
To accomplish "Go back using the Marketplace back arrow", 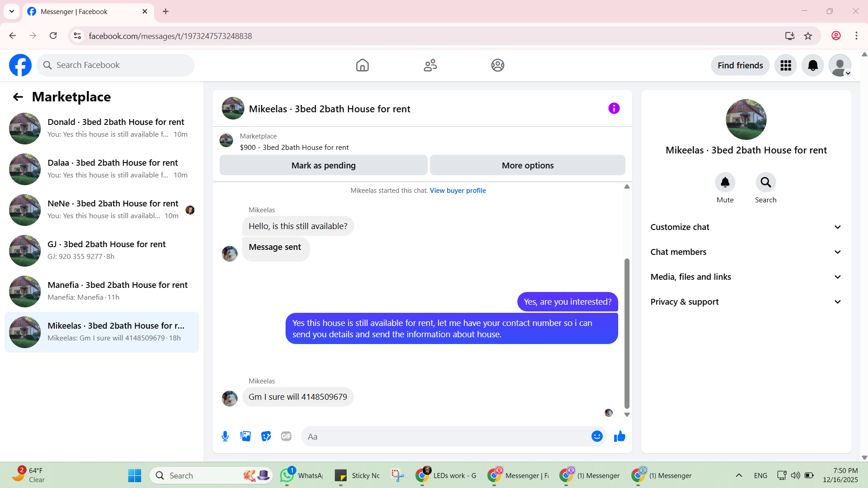I will point(18,97).
